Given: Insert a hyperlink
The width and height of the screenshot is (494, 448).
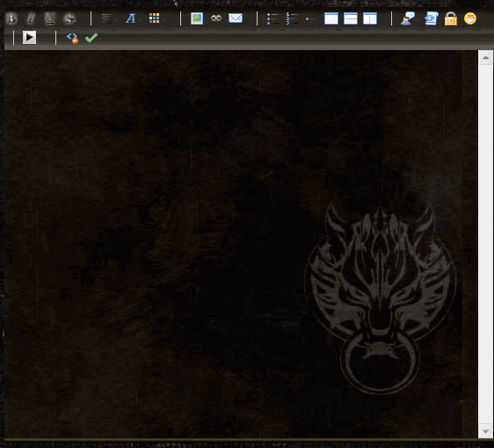Looking at the screenshot, I should point(216,18).
